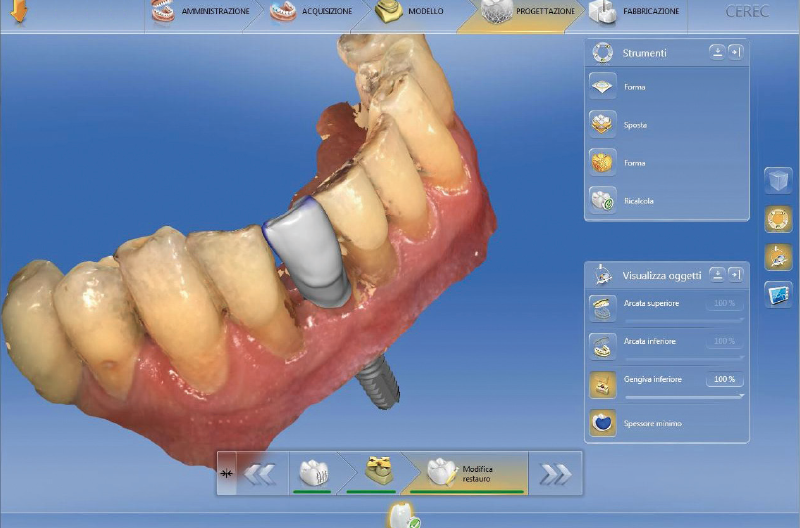Click the Gengiva inferiore opacity slider
The height and width of the screenshot is (528, 800).
coord(684,396)
